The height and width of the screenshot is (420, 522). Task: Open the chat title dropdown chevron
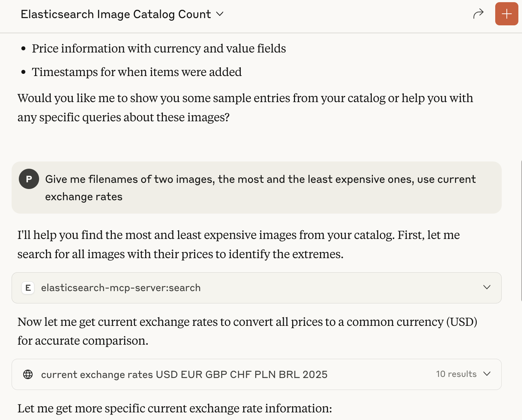tap(220, 14)
